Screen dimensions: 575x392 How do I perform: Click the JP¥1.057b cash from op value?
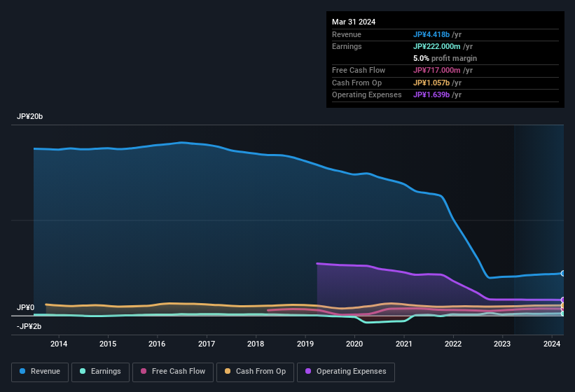pos(431,83)
